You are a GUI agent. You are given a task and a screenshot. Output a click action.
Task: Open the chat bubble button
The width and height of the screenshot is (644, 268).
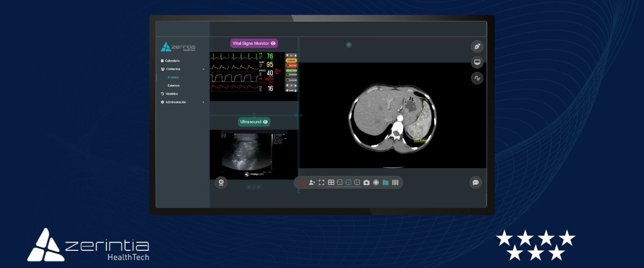click(x=475, y=182)
